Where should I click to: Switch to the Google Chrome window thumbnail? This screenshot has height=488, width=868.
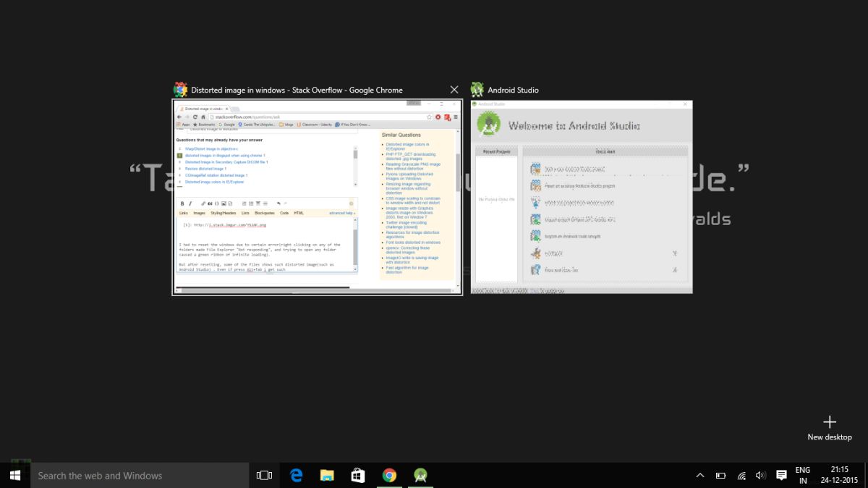[317, 197]
